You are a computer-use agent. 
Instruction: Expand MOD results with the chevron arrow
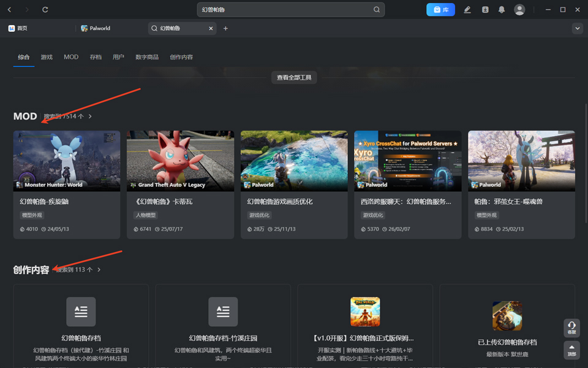click(x=90, y=117)
